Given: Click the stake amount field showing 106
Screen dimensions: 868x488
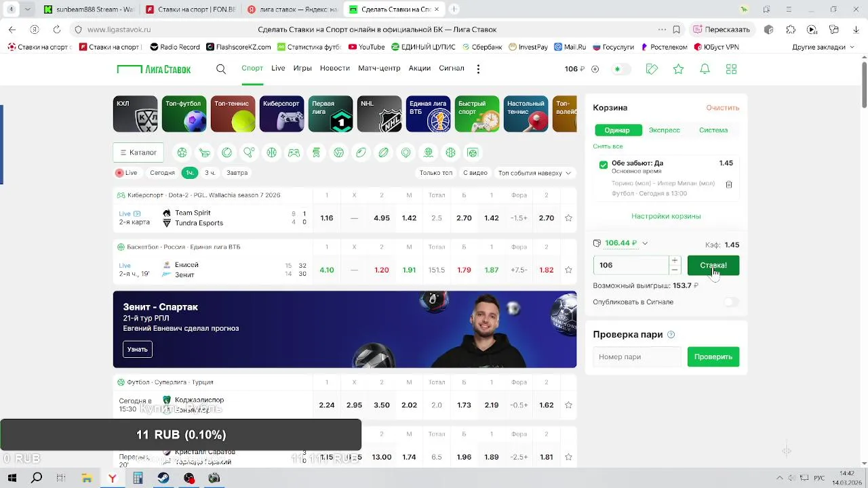Looking at the screenshot, I should (x=631, y=266).
